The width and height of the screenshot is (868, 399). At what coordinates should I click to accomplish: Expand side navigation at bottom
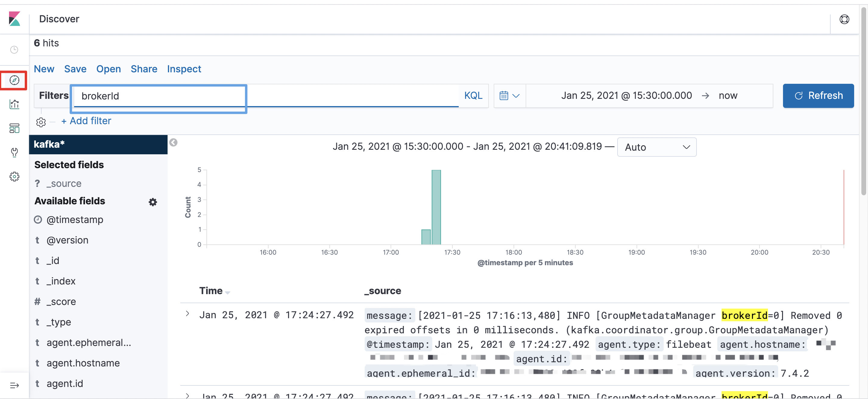click(x=14, y=385)
